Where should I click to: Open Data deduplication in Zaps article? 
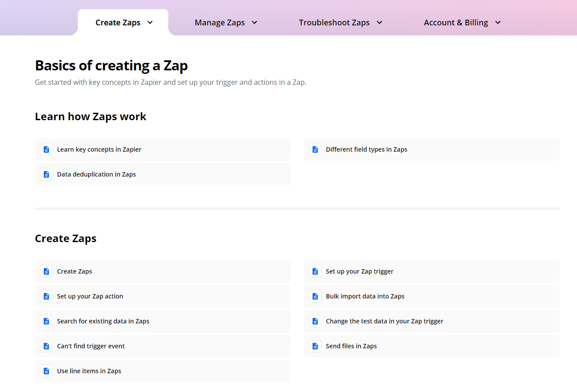point(163,174)
